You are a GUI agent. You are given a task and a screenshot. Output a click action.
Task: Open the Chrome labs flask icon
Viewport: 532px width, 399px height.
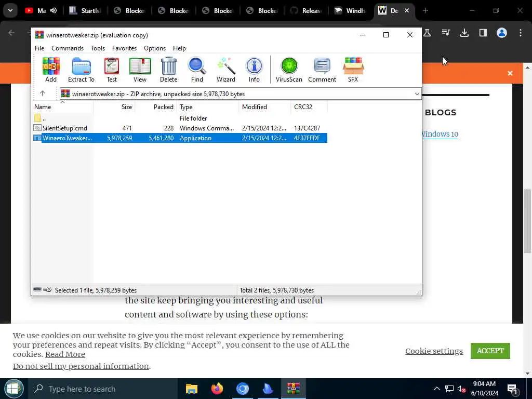tap(427, 33)
